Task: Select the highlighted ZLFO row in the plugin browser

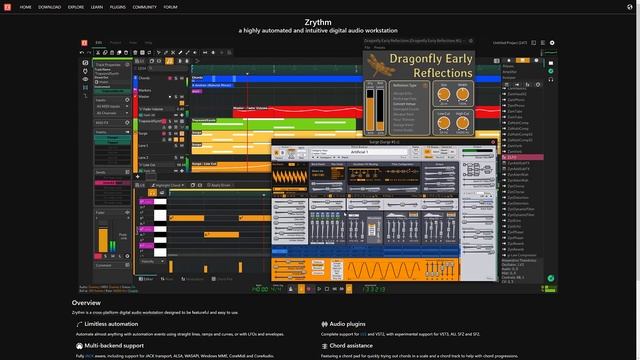Action: tap(522, 157)
